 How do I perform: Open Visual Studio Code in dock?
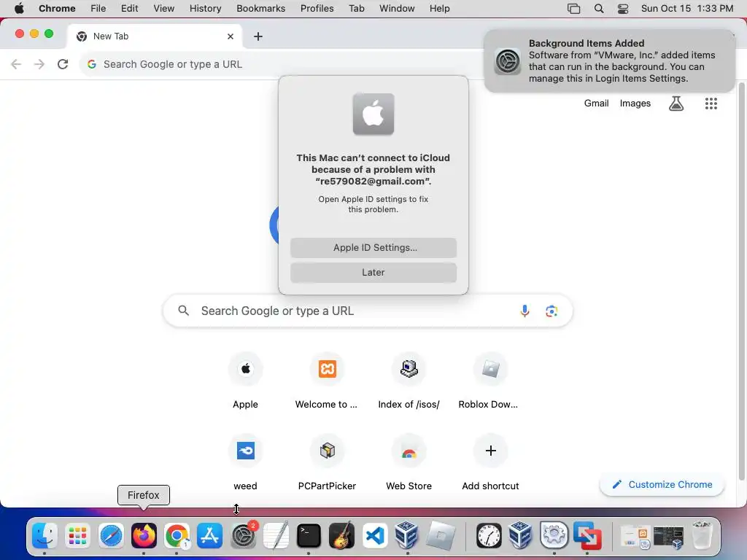(374, 536)
